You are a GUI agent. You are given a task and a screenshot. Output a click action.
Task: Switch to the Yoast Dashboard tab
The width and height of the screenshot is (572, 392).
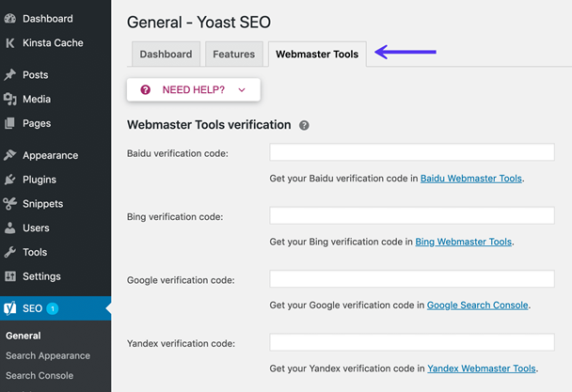click(166, 55)
